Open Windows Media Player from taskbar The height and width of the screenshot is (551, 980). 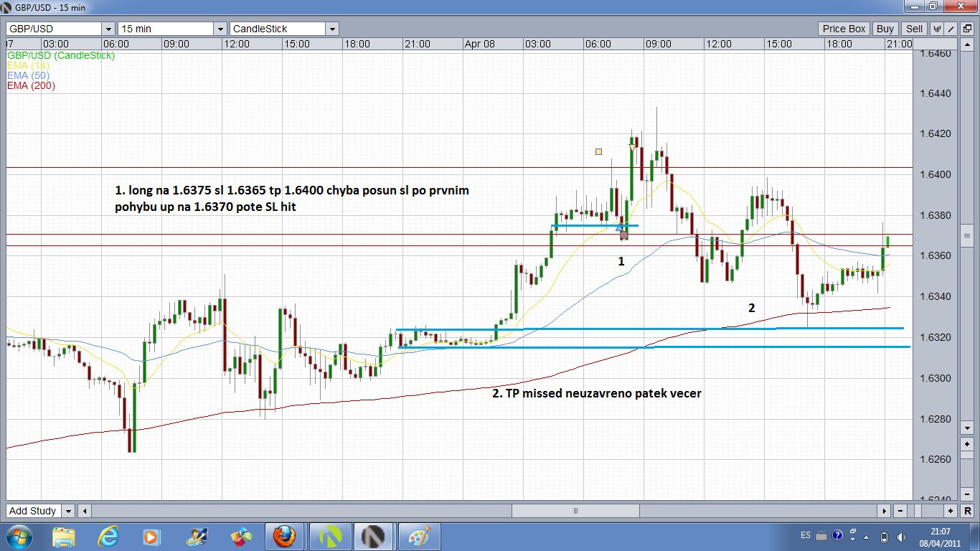151,536
